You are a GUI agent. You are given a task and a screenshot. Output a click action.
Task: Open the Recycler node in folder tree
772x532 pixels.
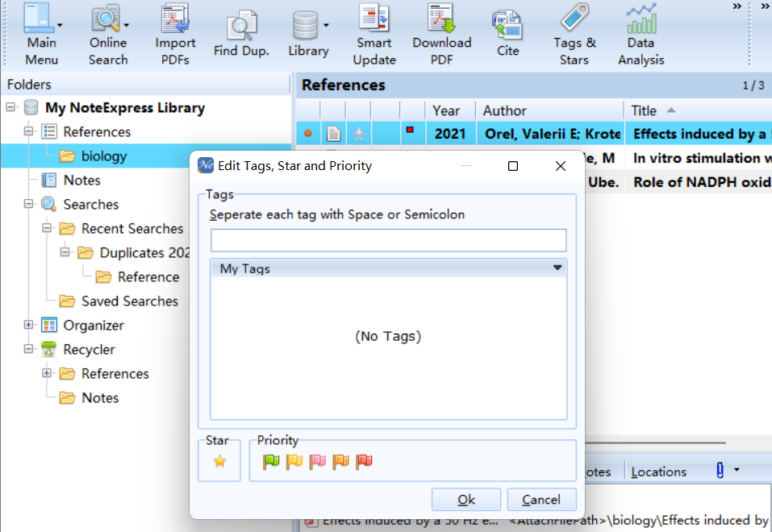click(x=89, y=349)
